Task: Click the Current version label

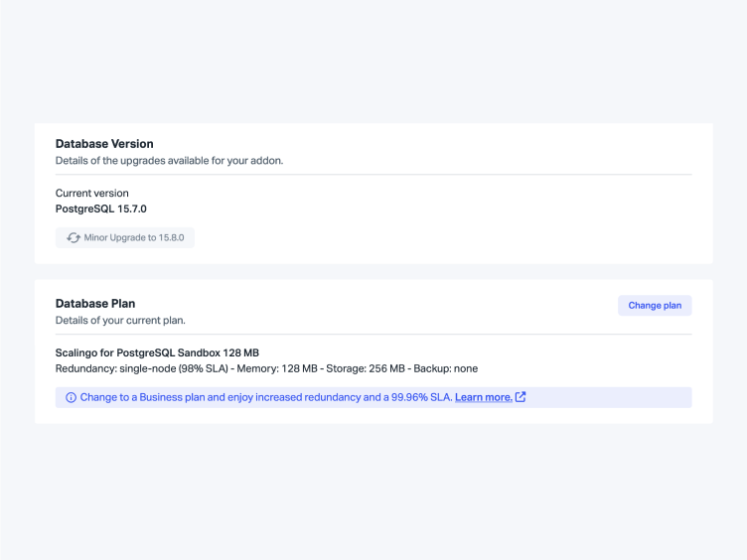Action: (x=92, y=194)
